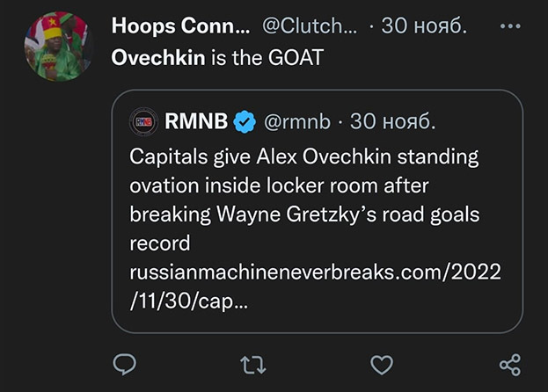Like the tweet with heart icon
Image resolution: width=548 pixels, height=392 pixels.
click(381, 364)
